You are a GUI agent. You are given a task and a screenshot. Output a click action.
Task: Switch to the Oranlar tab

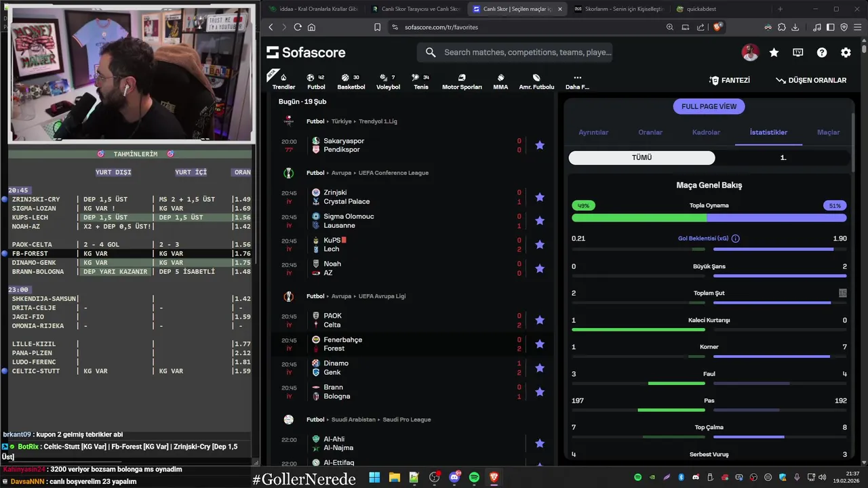[x=650, y=132]
